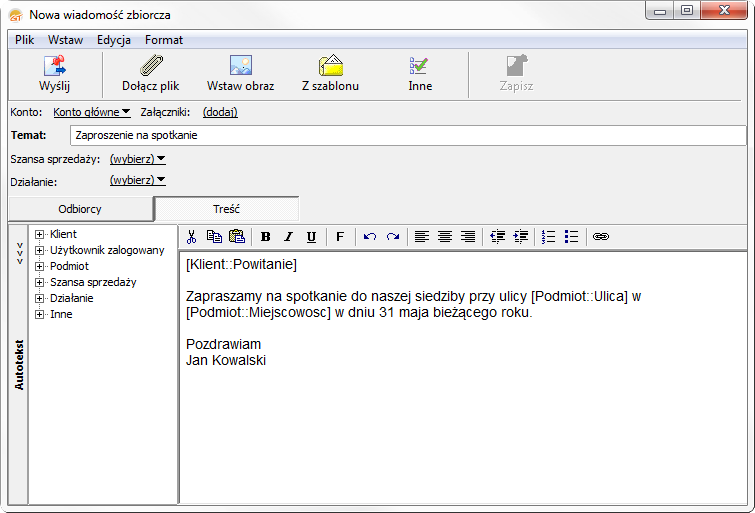
Task: Attach a file with Dołącz plik
Action: [150, 74]
